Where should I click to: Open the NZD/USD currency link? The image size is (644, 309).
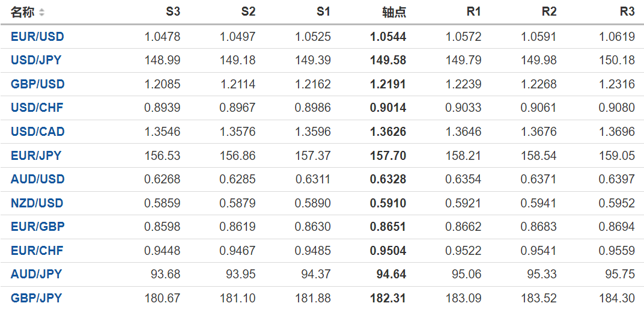37,203
